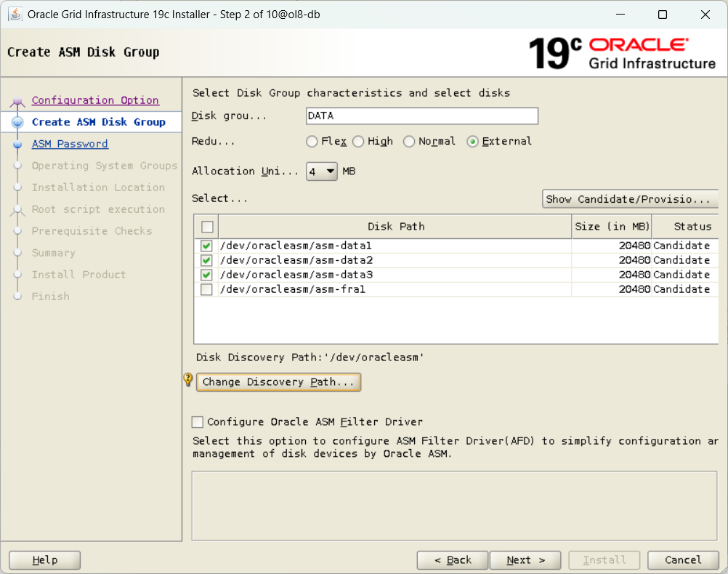The height and width of the screenshot is (574, 728).
Task: Jump to the ASM Password step
Action: point(70,144)
